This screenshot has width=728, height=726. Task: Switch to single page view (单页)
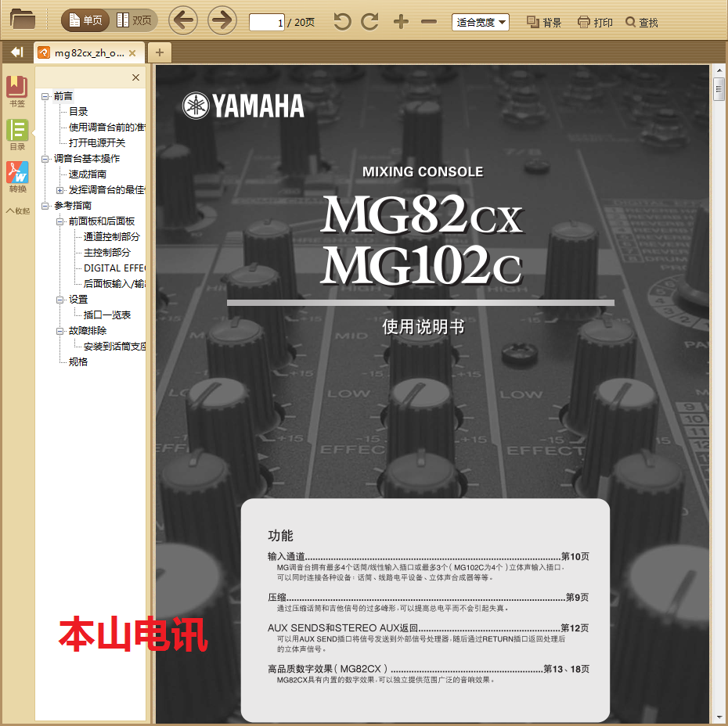point(86,20)
